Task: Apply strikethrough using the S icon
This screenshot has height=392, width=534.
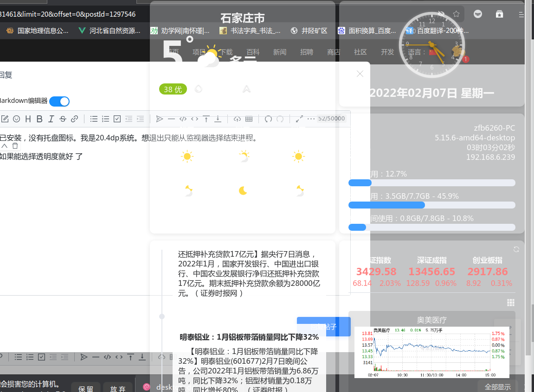Action: coord(63,119)
